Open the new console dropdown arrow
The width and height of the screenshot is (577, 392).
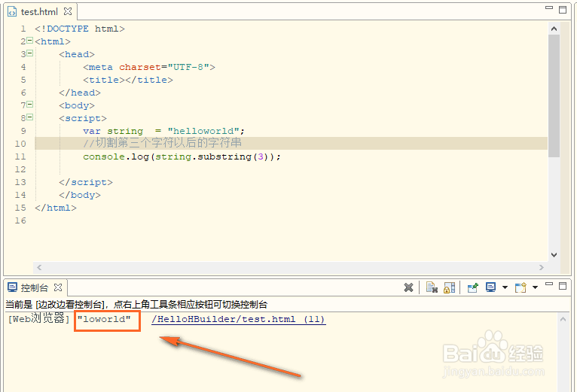tap(535, 287)
